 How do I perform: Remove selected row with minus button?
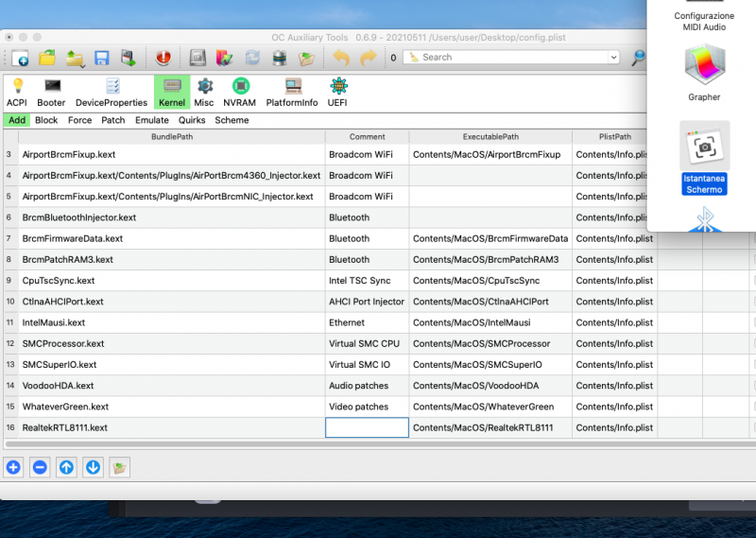(x=40, y=467)
